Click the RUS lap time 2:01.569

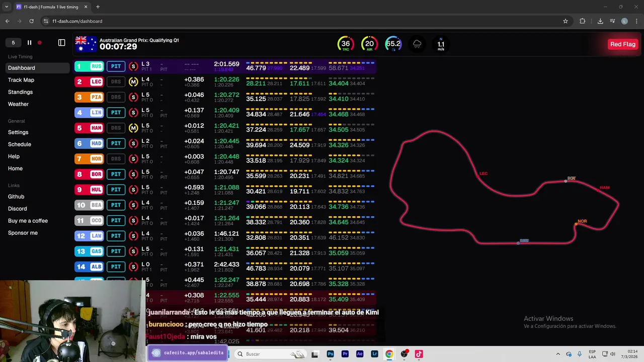(226, 64)
